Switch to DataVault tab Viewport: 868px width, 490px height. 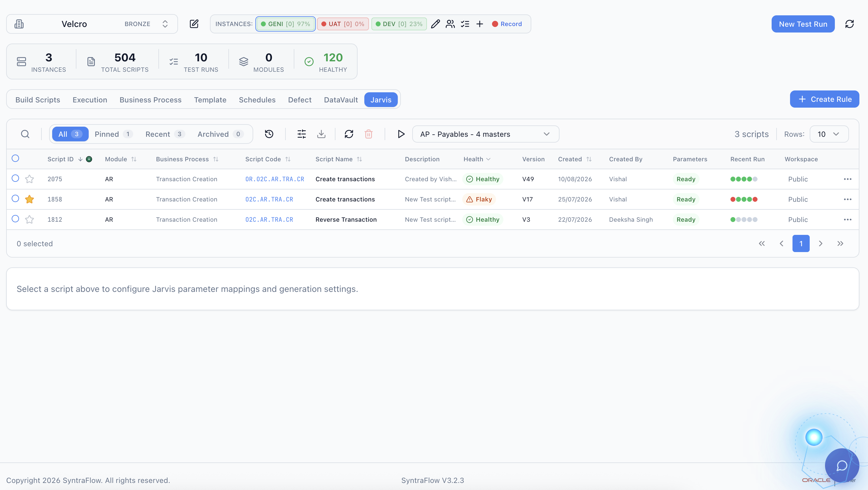(x=341, y=100)
